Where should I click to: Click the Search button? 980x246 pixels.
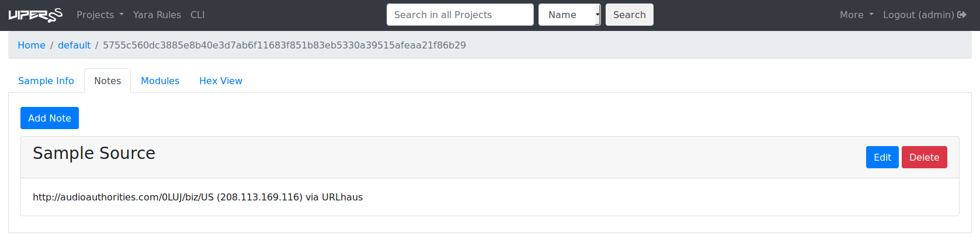coord(629,15)
